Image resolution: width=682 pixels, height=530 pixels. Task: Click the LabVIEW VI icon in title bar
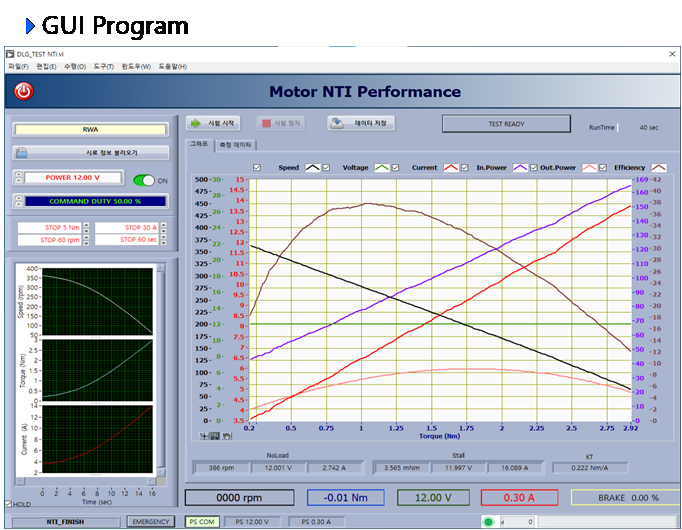[x=10, y=54]
